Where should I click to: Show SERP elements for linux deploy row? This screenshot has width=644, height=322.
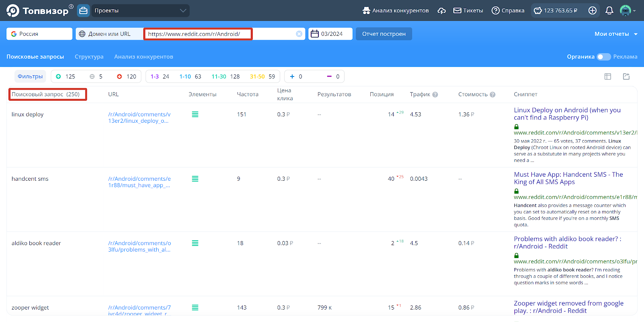(x=195, y=114)
